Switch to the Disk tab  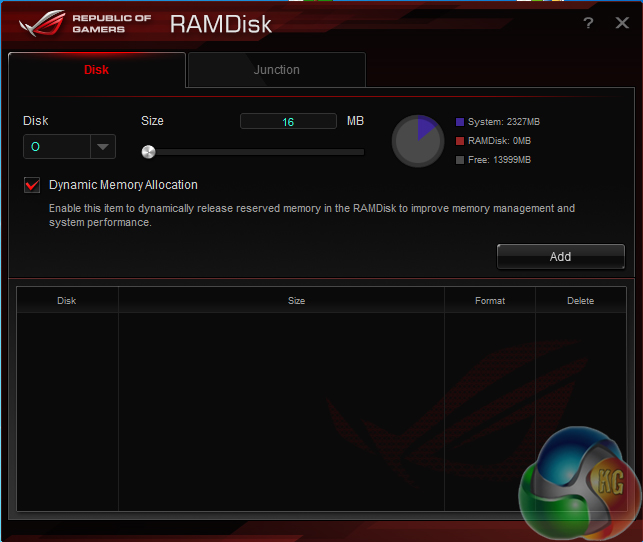[x=96, y=70]
